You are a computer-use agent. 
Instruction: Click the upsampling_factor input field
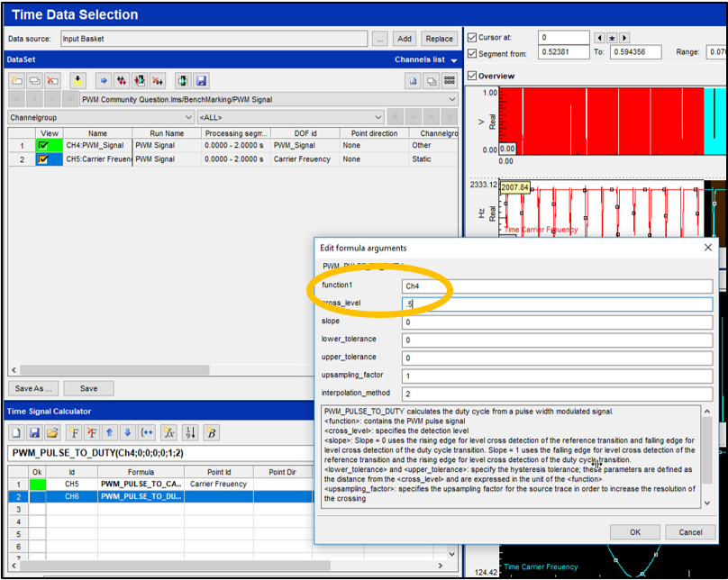557,376
